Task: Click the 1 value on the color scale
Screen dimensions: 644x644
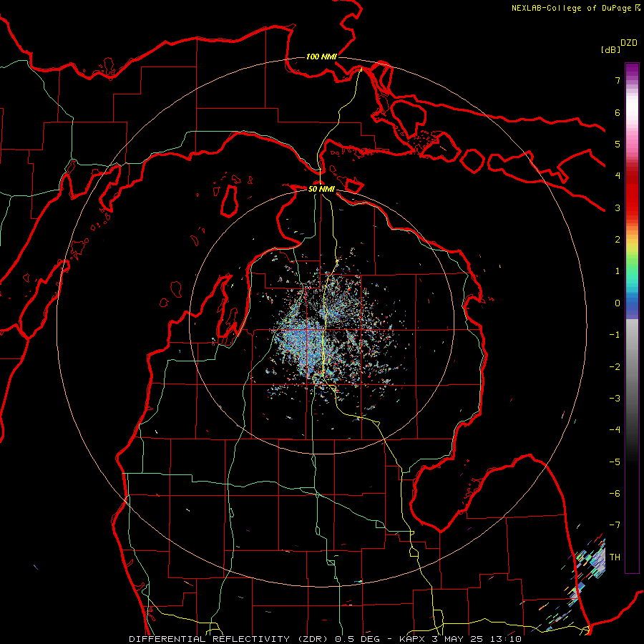Action: [x=618, y=271]
